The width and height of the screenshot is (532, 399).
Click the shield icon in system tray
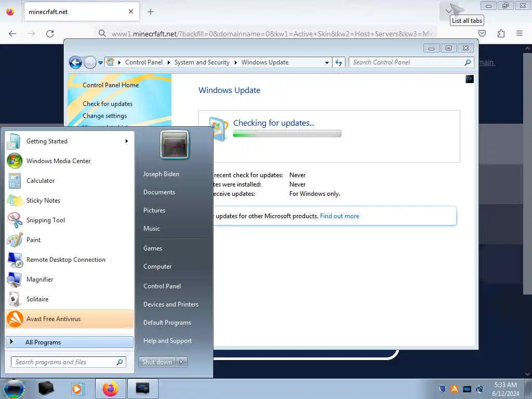pyautogui.click(x=442, y=389)
